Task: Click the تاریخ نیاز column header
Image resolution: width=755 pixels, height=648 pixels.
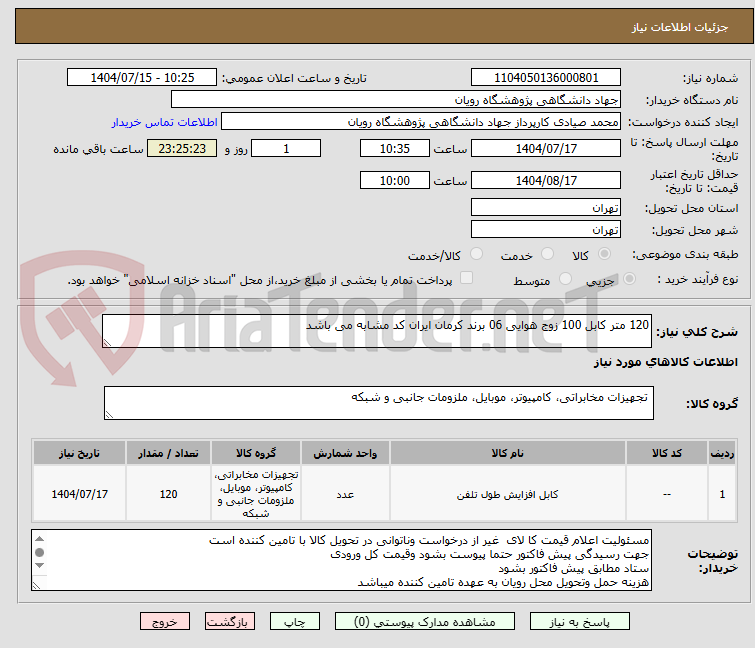Action: coord(79,453)
